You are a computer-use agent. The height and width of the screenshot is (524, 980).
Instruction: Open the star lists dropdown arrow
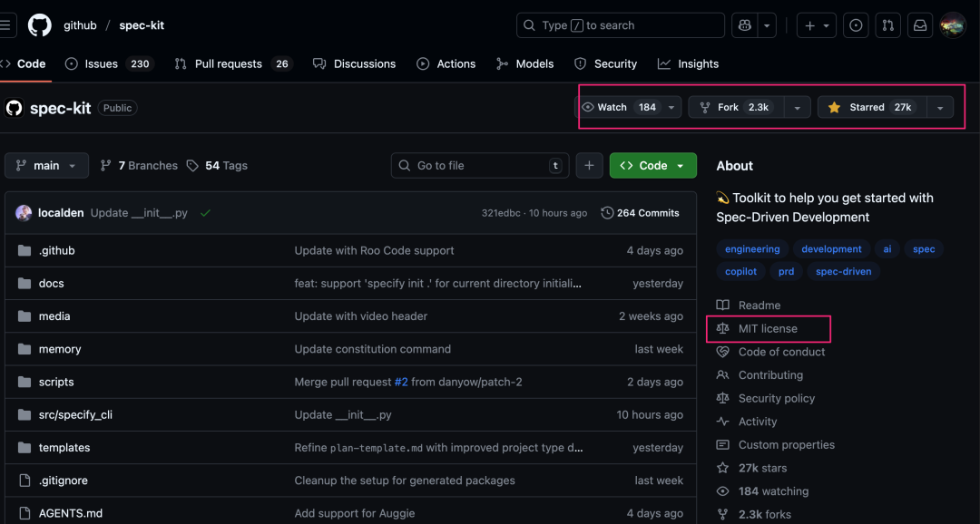point(940,107)
